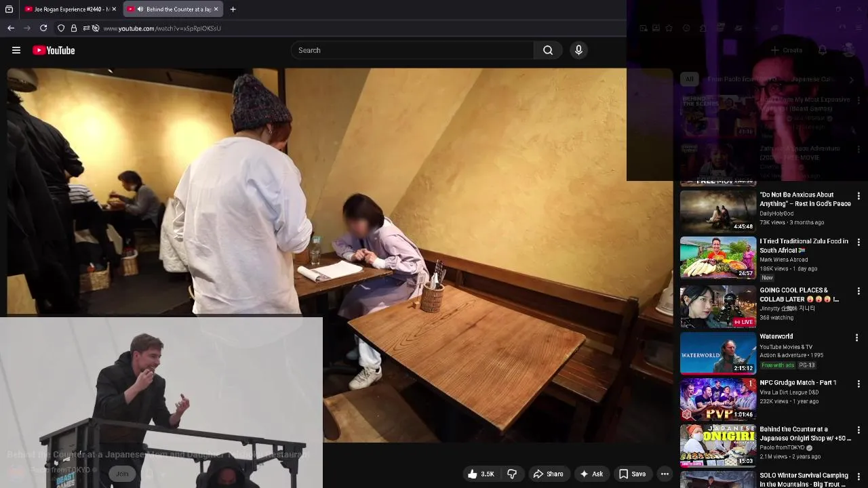Open a new browser tab with plus
The width and height of the screenshot is (868, 488).
(x=233, y=9)
